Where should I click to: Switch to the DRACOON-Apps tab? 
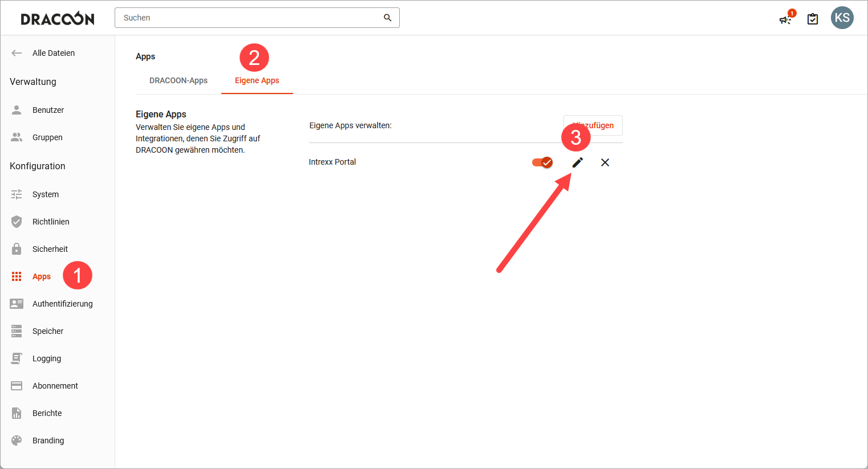179,80
